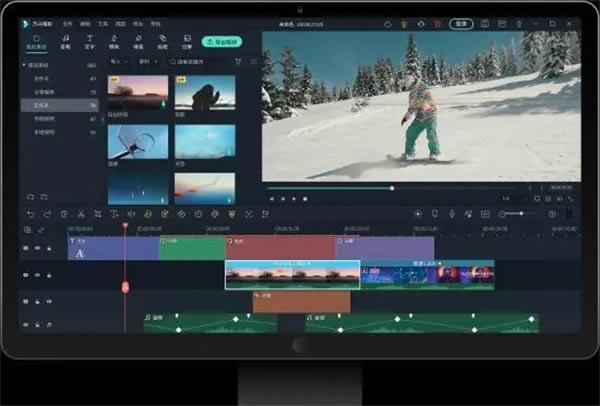Open the File (文件) menu
This screenshot has height=406, width=600.
(67, 22)
